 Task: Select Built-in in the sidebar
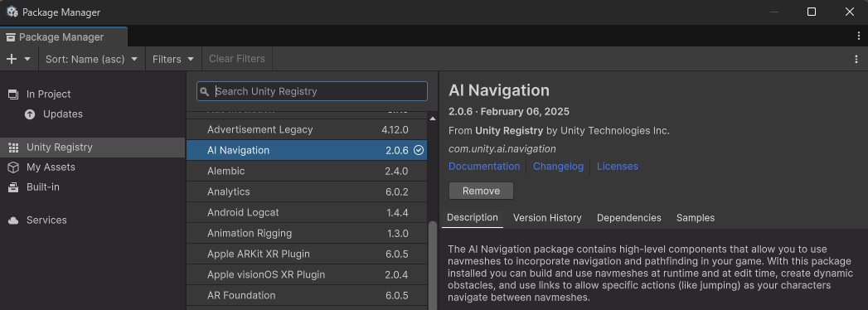[93, 187]
